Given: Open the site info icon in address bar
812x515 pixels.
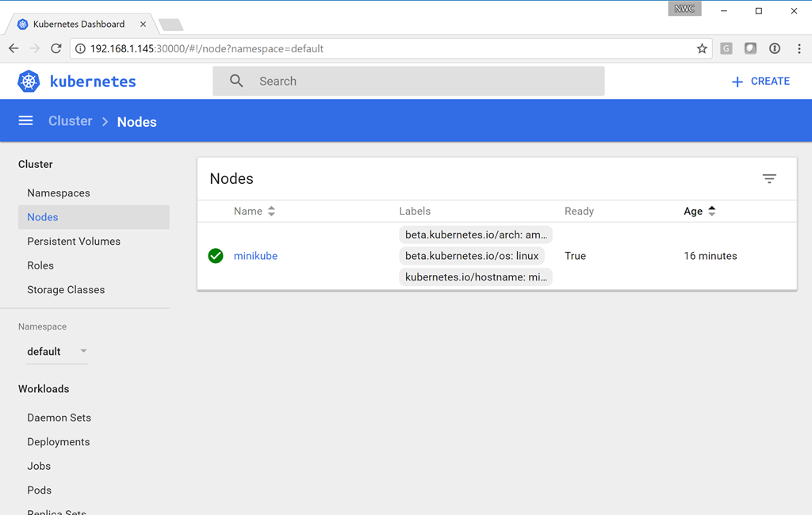Looking at the screenshot, I should 80,48.
